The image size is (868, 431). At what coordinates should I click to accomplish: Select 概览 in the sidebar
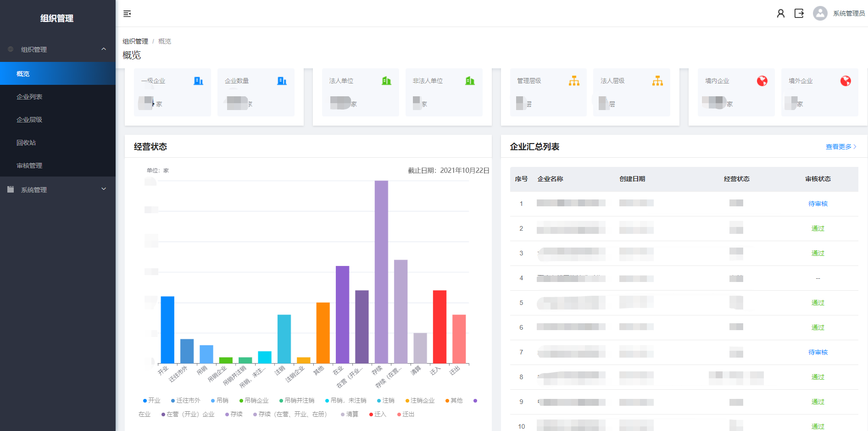58,73
